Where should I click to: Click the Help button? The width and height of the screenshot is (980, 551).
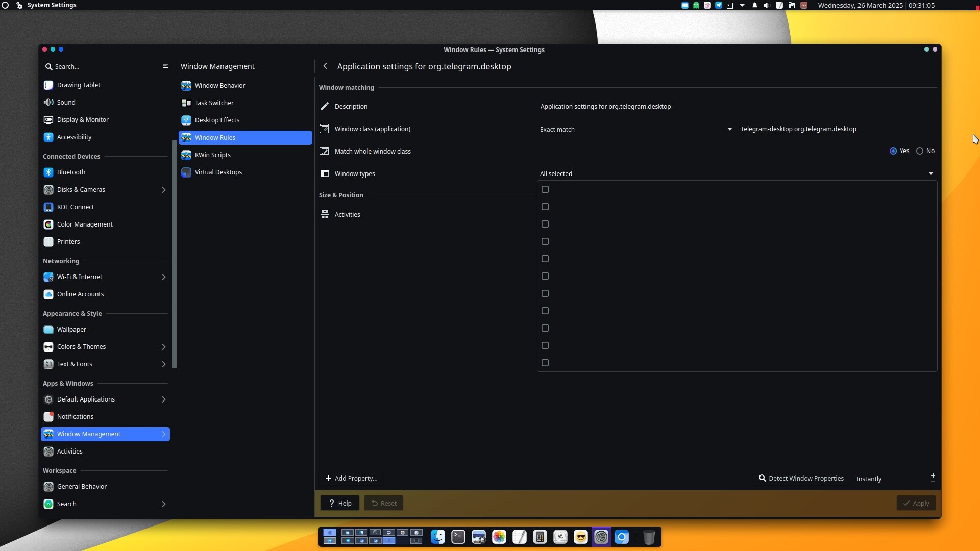pos(340,503)
